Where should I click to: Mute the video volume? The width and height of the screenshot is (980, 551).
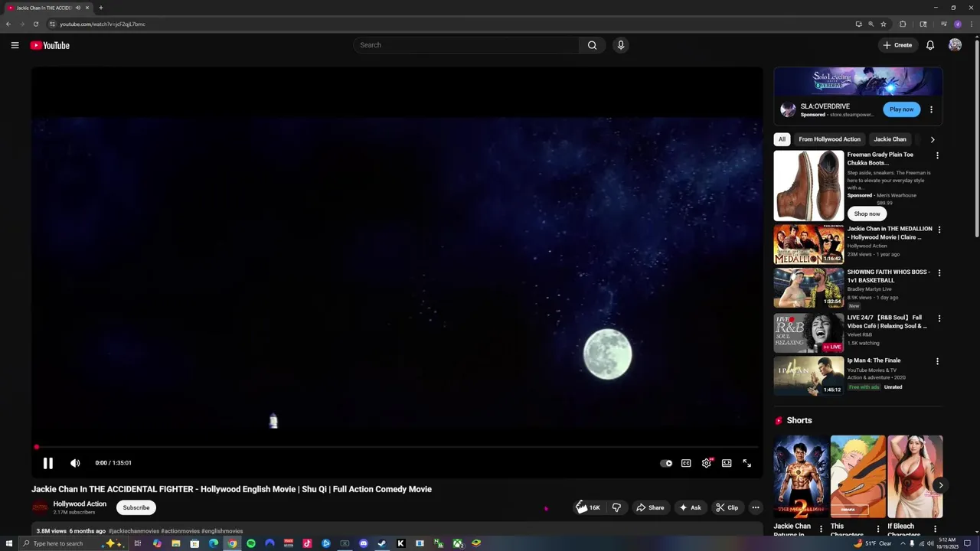point(75,463)
